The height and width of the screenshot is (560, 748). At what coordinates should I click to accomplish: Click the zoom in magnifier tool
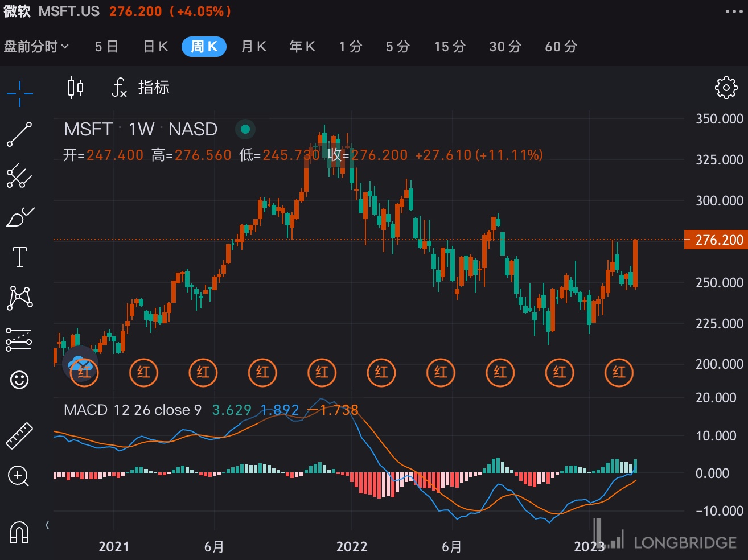coord(19,476)
